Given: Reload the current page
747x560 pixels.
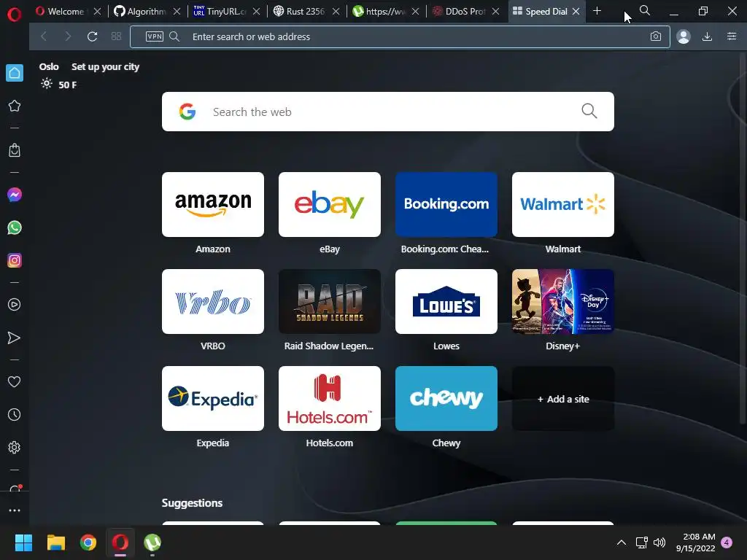Looking at the screenshot, I should point(92,36).
